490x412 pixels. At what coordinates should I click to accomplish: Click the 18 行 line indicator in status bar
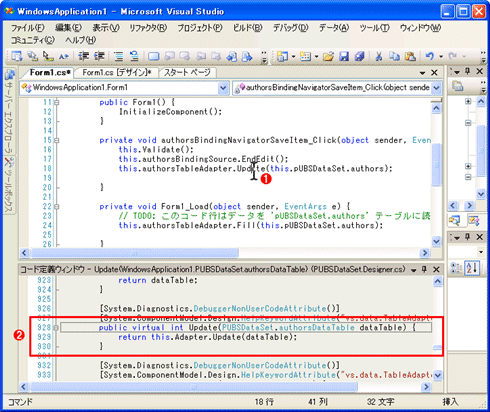coord(264,402)
